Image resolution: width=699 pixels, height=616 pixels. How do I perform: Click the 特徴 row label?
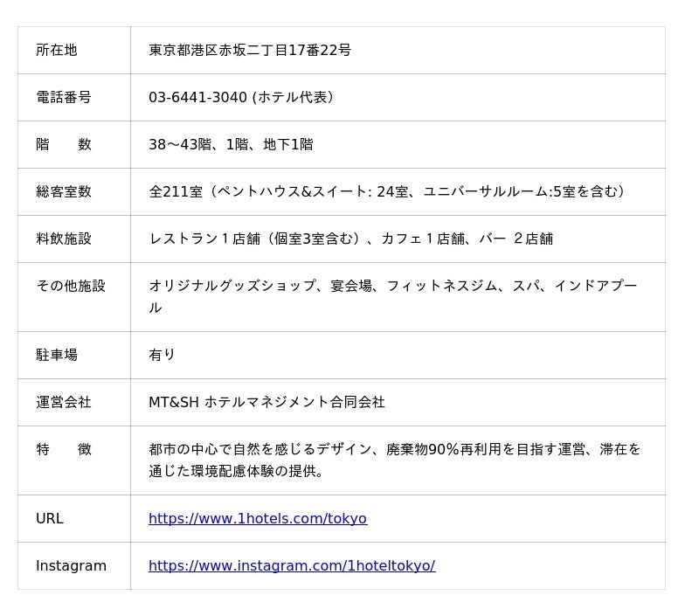coord(64,450)
